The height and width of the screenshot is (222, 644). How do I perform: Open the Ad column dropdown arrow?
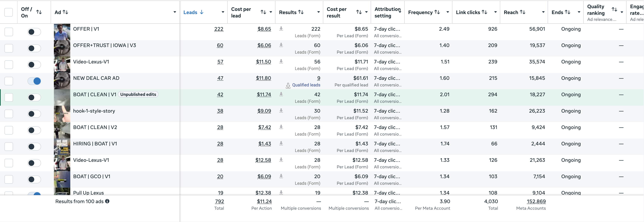point(175,12)
